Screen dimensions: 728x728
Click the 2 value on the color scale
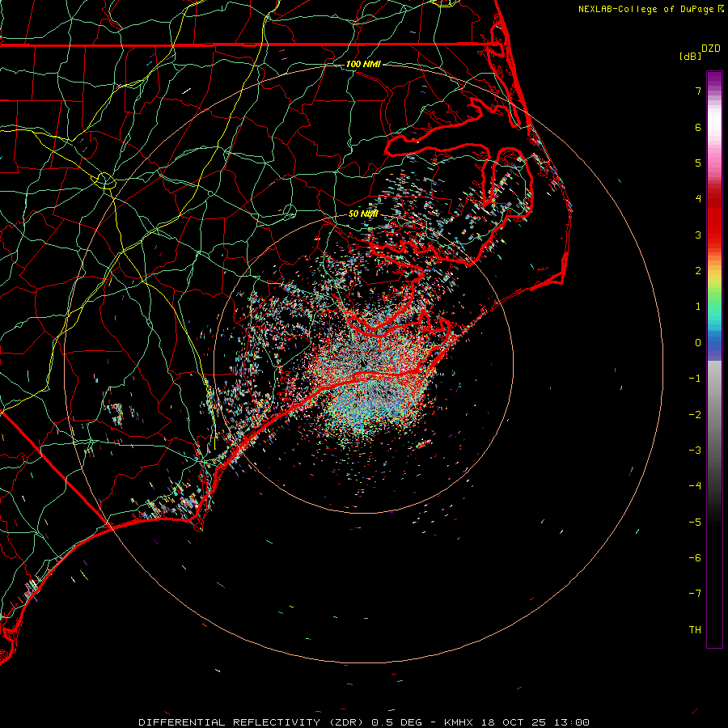coord(698,271)
